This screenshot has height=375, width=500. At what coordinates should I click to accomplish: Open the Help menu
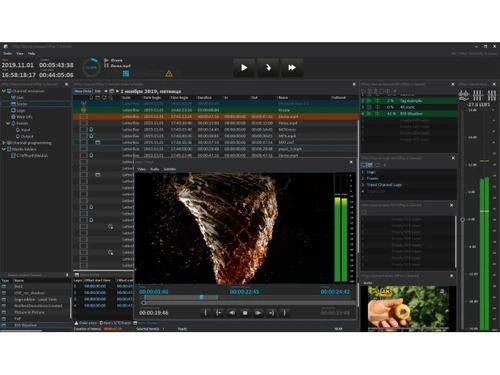pyautogui.click(x=31, y=53)
